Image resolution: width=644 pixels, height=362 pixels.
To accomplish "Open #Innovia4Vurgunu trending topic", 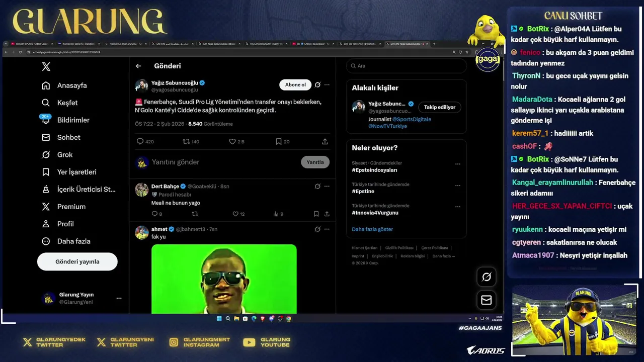I will click(x=375, y=213).
